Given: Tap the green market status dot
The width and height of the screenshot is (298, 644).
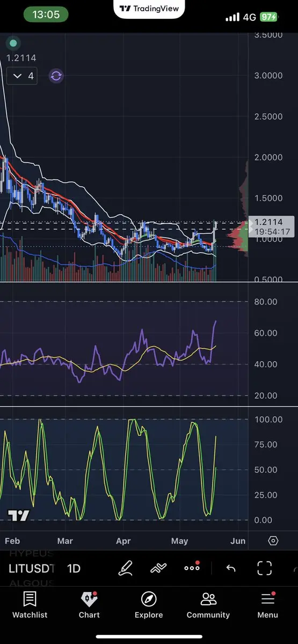Looking at the screenshot, I should [13, 43].
